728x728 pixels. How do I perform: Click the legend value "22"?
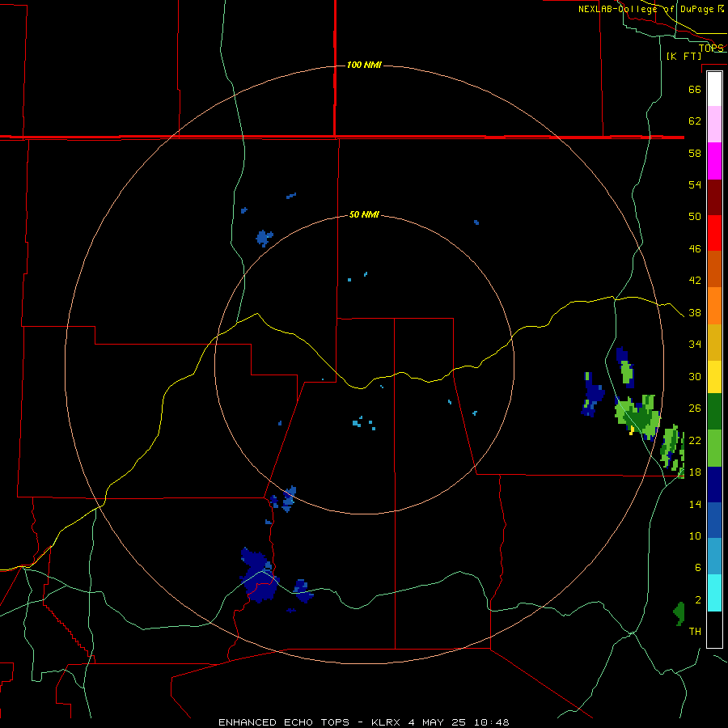[x=695, y=441]
